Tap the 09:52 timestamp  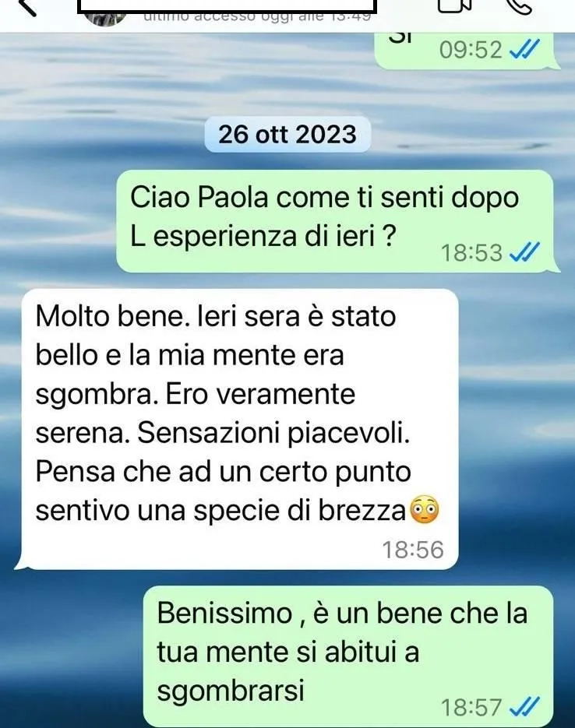pos(471,50)
